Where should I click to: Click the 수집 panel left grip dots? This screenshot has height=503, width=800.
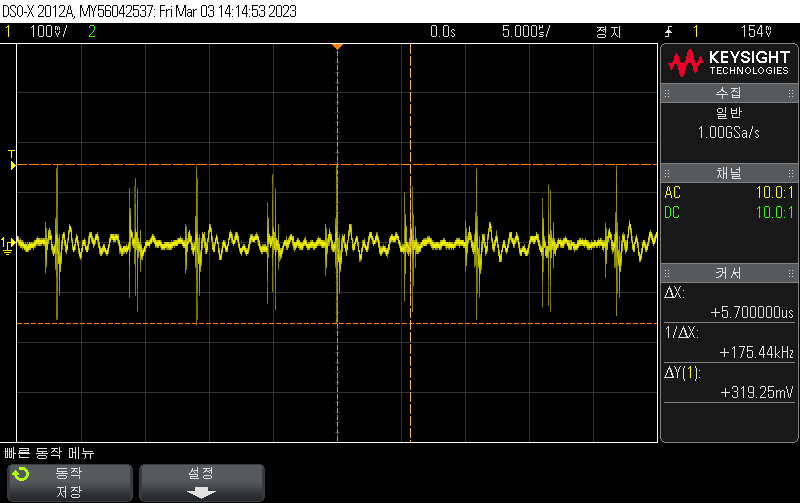point(667,93)
